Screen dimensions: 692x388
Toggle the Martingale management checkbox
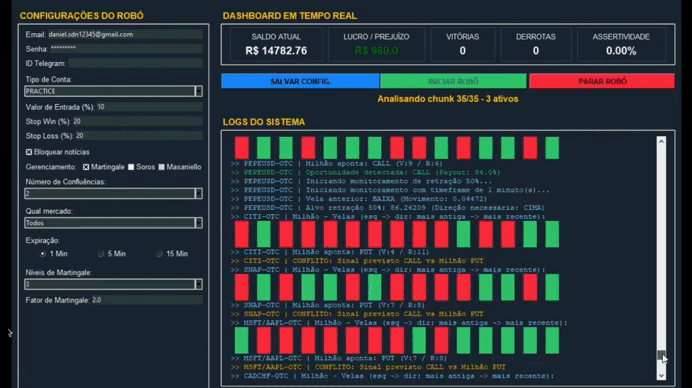tap(86, 167)
